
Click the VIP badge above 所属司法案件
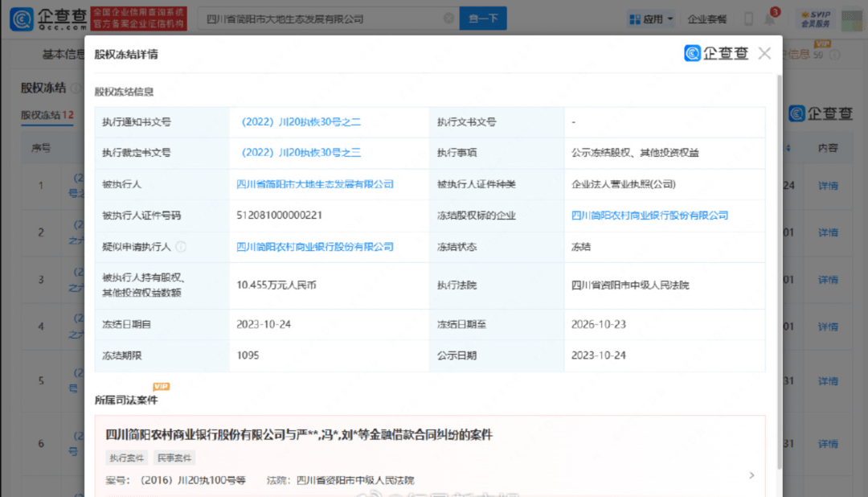click(162, 387)
